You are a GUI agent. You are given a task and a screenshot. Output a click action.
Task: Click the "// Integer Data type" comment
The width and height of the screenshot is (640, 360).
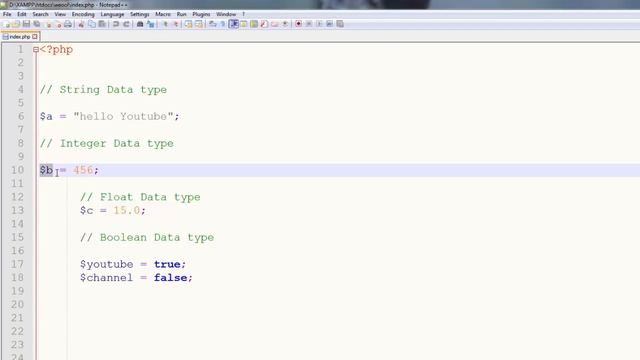[x=107, y=144]
